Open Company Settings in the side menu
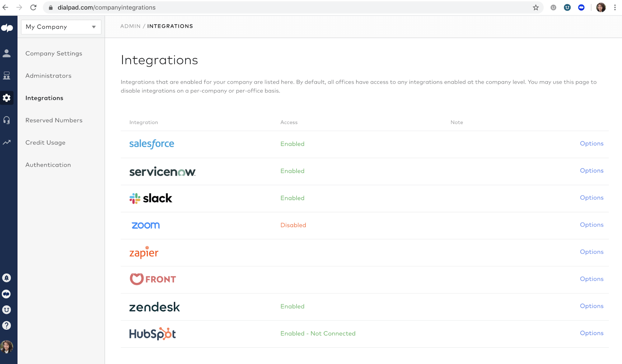622x364 pixels. (54, 53)
